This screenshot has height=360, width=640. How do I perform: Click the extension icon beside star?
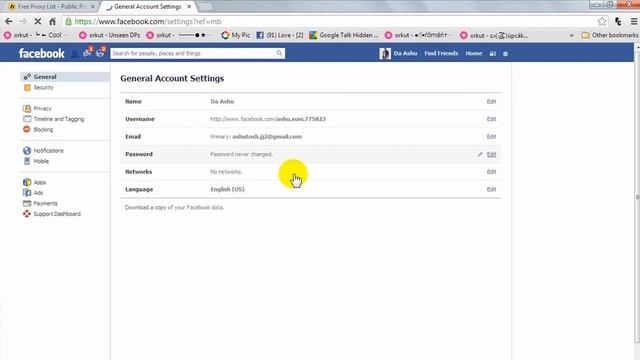click(x=618, y=22)
